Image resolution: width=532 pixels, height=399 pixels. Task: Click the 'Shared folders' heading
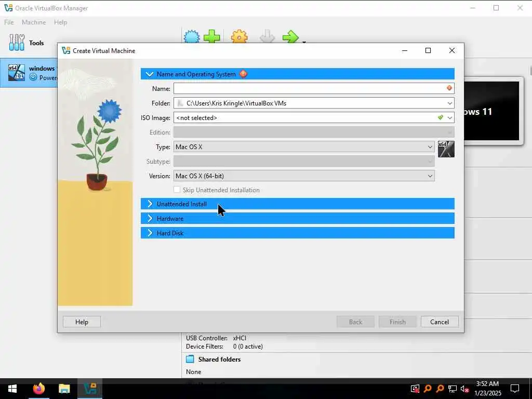(x=219, y=359)
